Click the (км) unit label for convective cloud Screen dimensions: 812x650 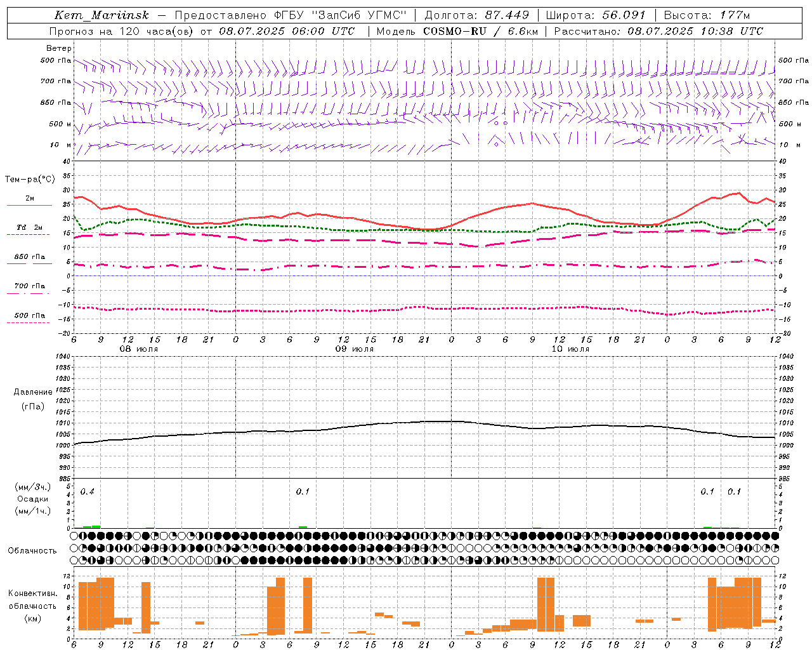click(33, 618)
